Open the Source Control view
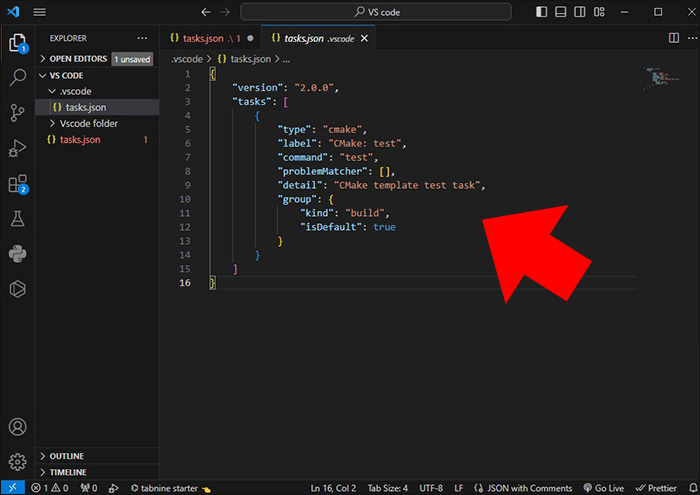This screenshot has height=495, width=700. coord(17,112)
